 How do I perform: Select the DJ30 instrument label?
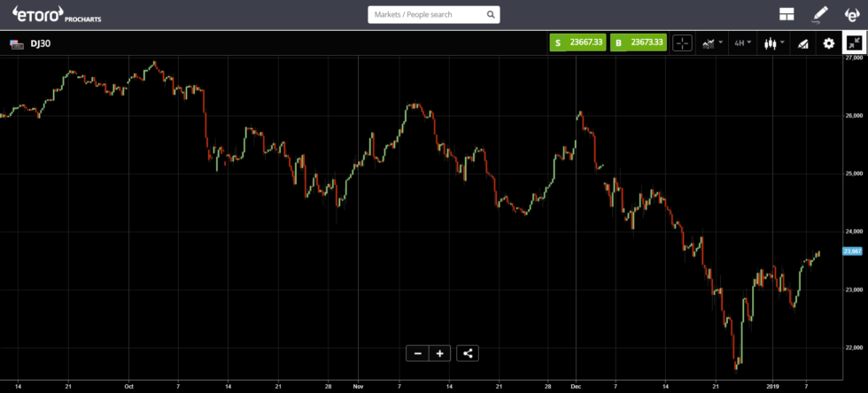point(40,43)
